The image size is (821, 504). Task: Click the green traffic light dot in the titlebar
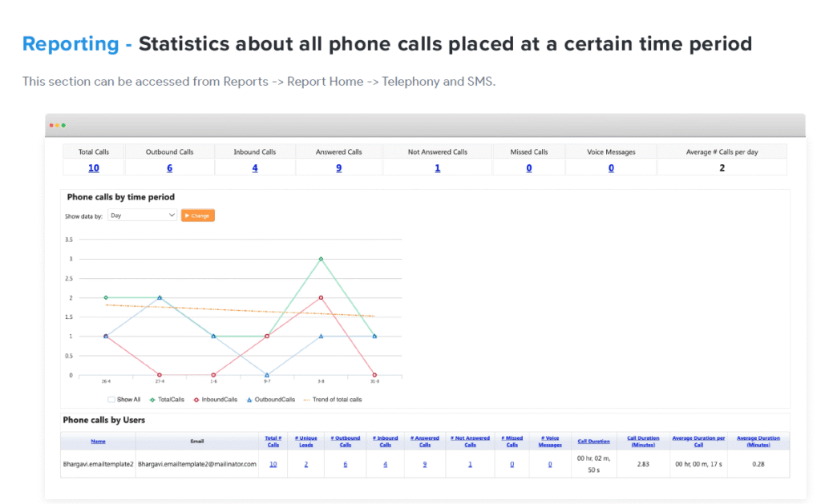(x=65, y=126)
